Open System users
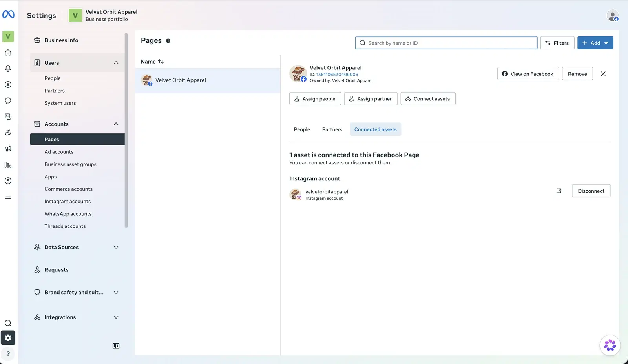The image size is (628, 364). pos(60,103)
